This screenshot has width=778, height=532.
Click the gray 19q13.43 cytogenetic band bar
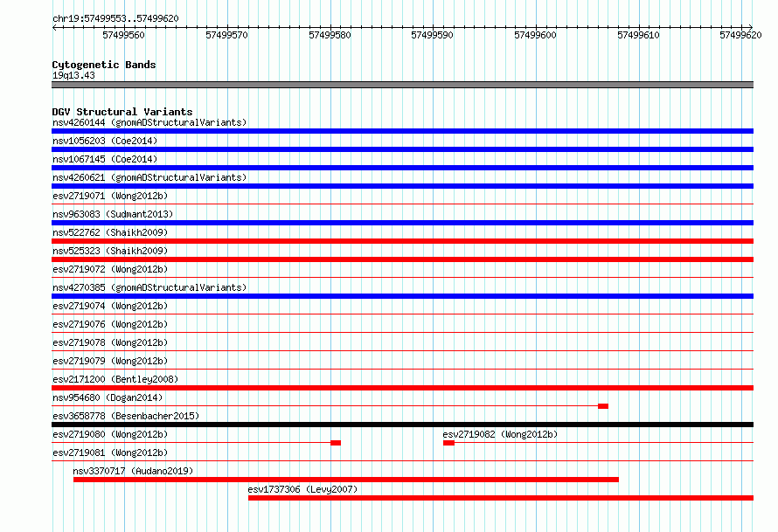click(402, 85)
